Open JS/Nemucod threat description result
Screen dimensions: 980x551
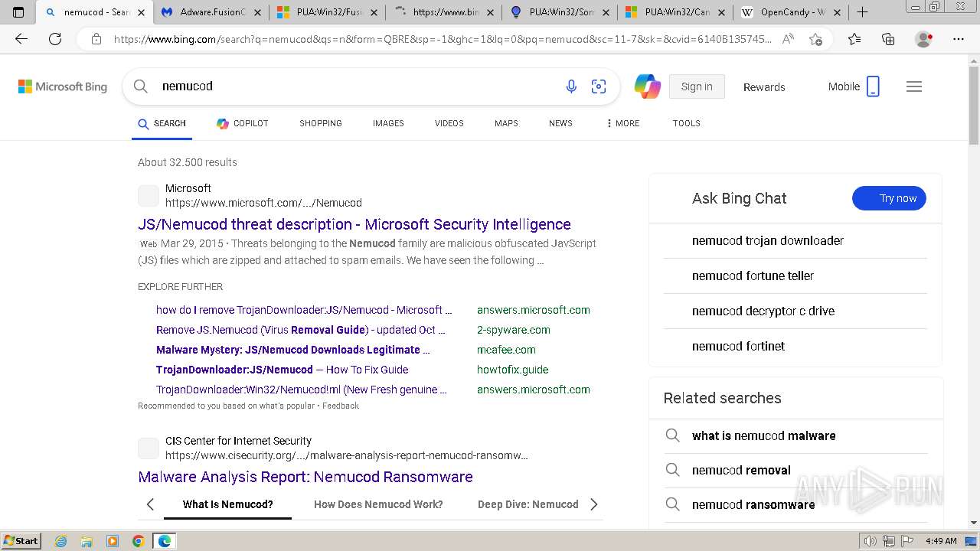click(x=354, y=224)
